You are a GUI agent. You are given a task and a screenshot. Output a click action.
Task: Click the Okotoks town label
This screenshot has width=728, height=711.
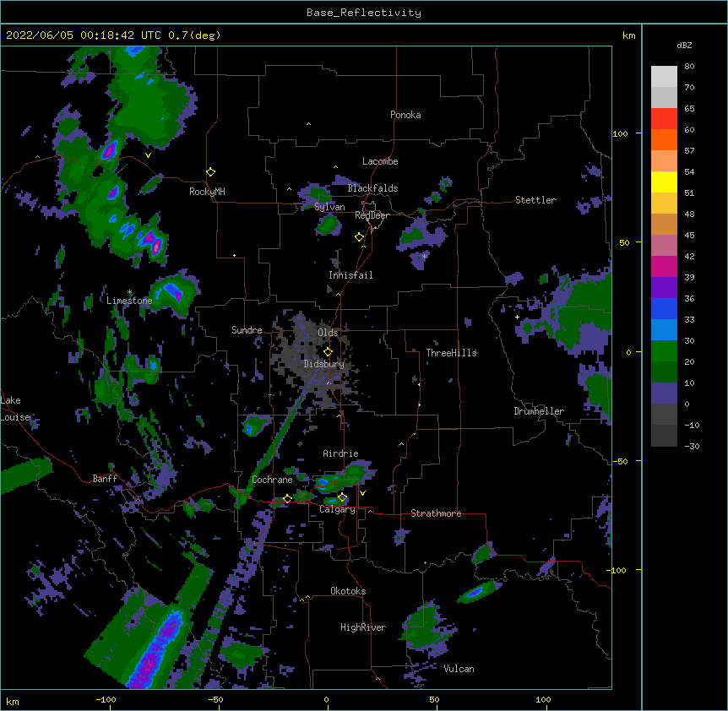tap(348, 591)
